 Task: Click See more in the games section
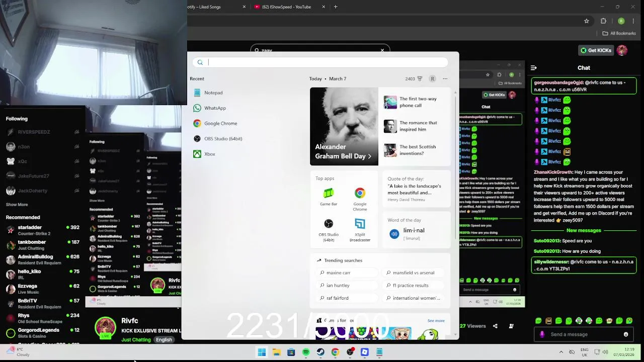click(x=436, y=321)
